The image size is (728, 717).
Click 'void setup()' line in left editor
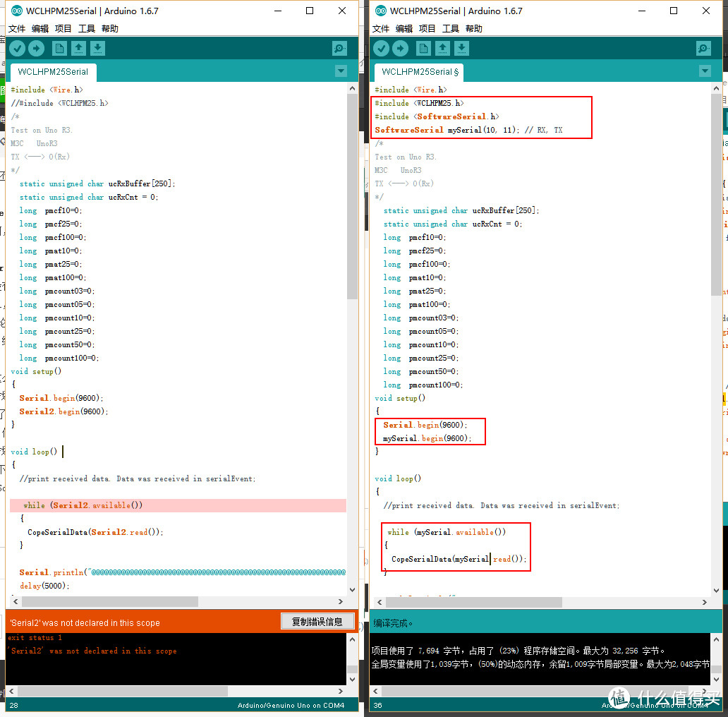point(36,371)
